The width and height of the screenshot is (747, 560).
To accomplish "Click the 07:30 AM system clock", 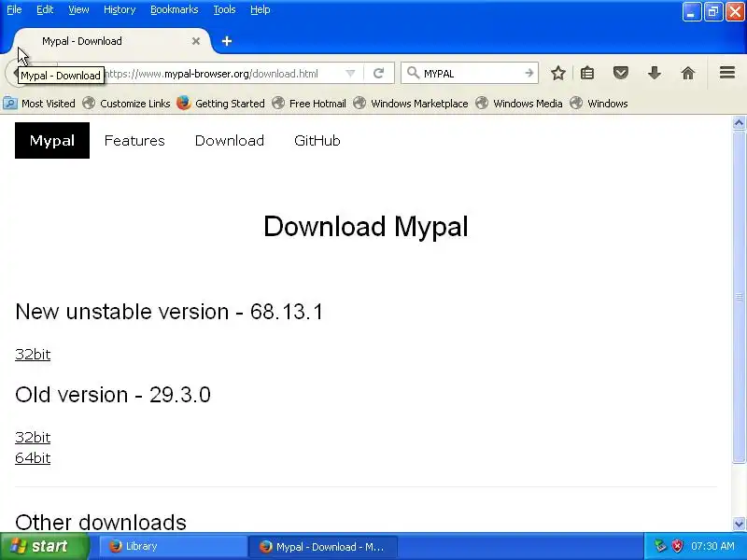I will pos(712,546).
